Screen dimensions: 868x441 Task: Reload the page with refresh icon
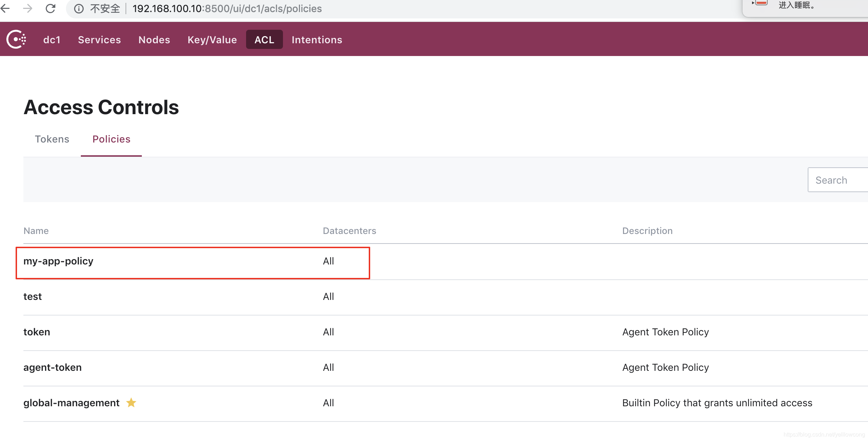click(50, 8)
